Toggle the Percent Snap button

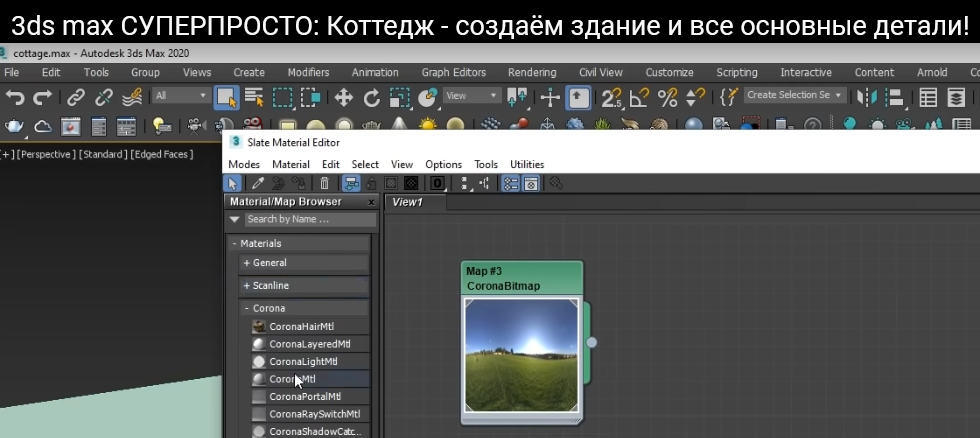pos(667,97)
